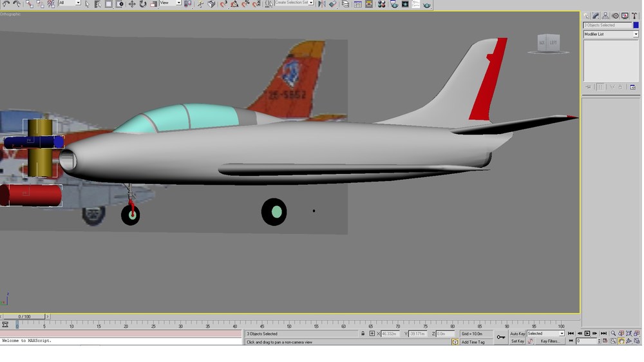Image resolution: width=644 pixels, height=362 pixels.
Task: Activate the Select and Rotate tool
Action: (142, 4)
